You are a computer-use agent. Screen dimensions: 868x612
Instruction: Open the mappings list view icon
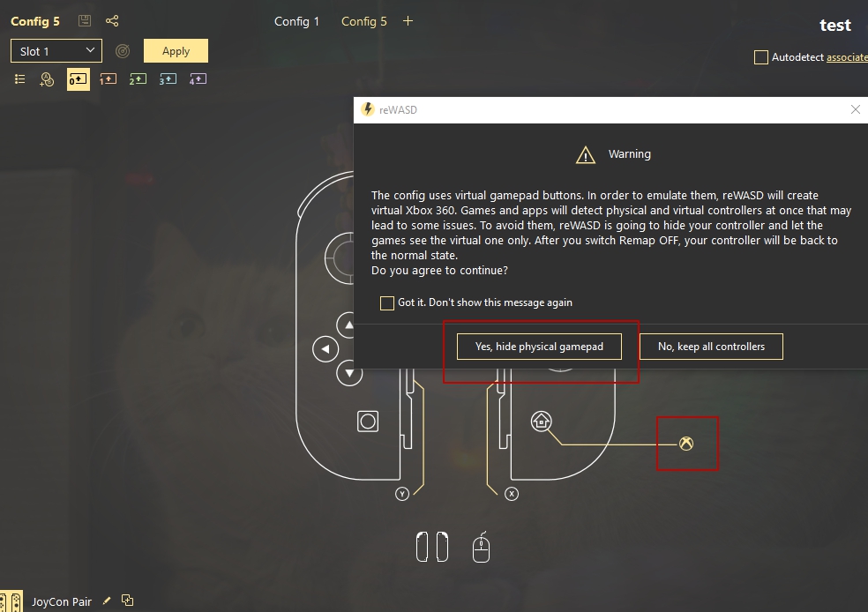(20, 79)
